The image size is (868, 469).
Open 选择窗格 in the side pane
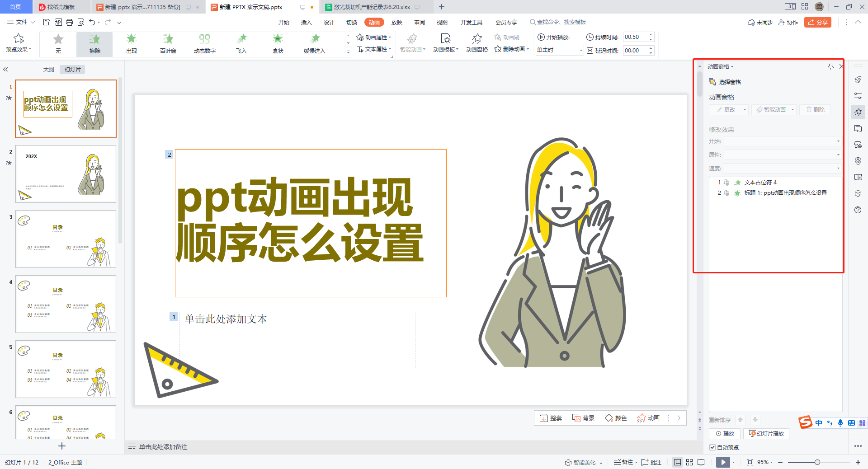(x=725, y=82)
